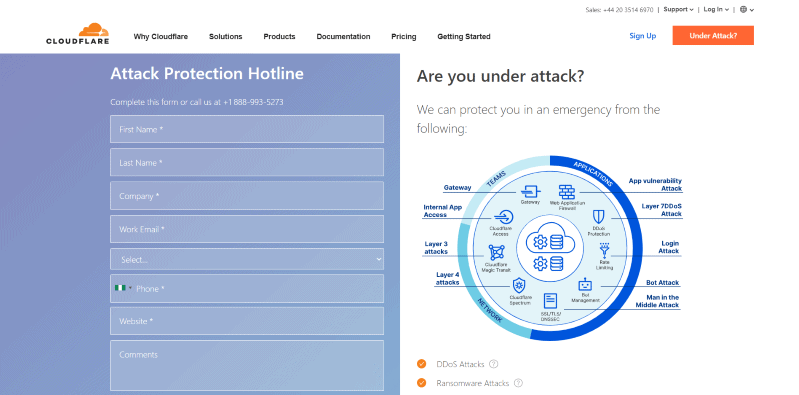This screenshot has height=395, width=799.
Task: Click the Layer 4 attacks label
Action: [x=447, y=278]
